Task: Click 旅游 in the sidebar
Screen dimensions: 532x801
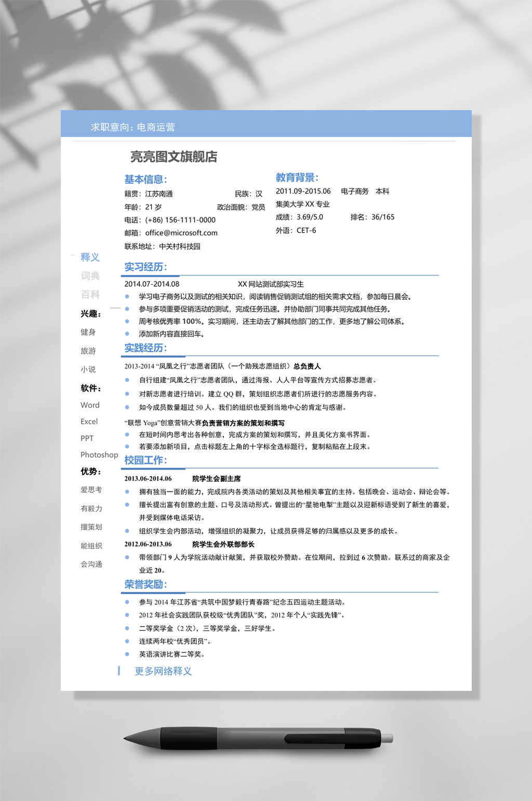Action: pos(88,351)
